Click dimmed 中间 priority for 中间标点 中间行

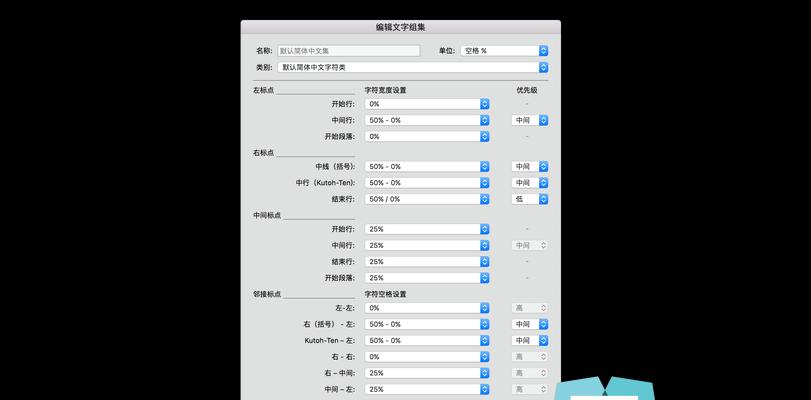tap(530, 245)
